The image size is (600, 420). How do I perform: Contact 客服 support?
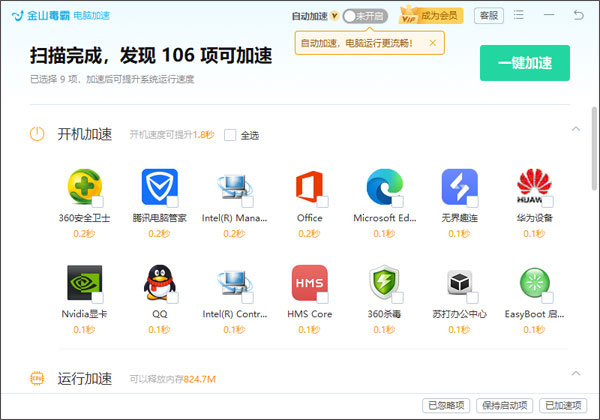[489, 16]
